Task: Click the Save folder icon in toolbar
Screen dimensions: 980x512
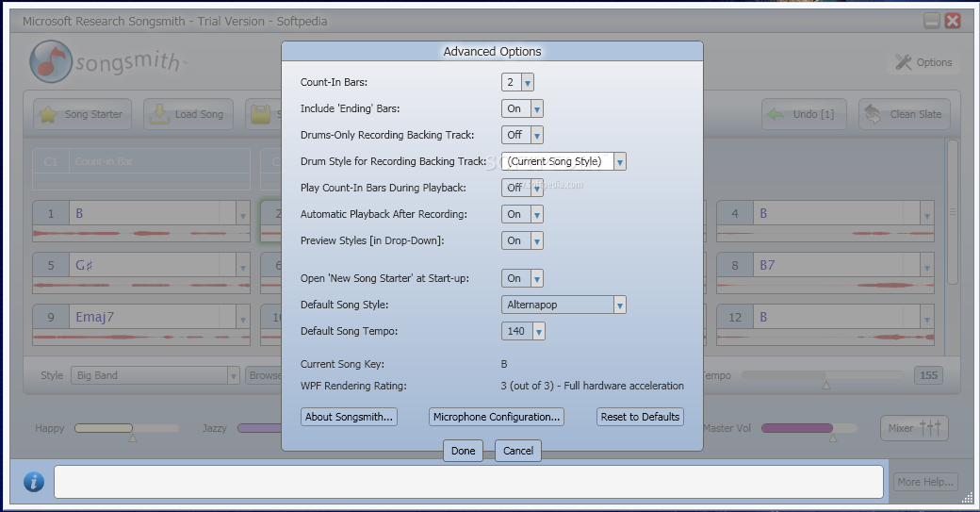Action: click(261, 114)
